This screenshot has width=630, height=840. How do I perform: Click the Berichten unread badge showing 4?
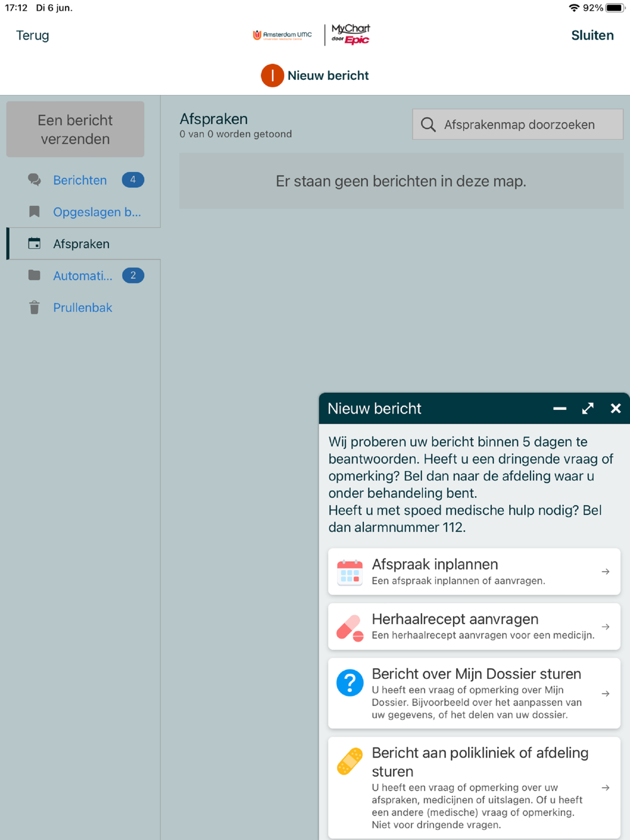point(133,180)
